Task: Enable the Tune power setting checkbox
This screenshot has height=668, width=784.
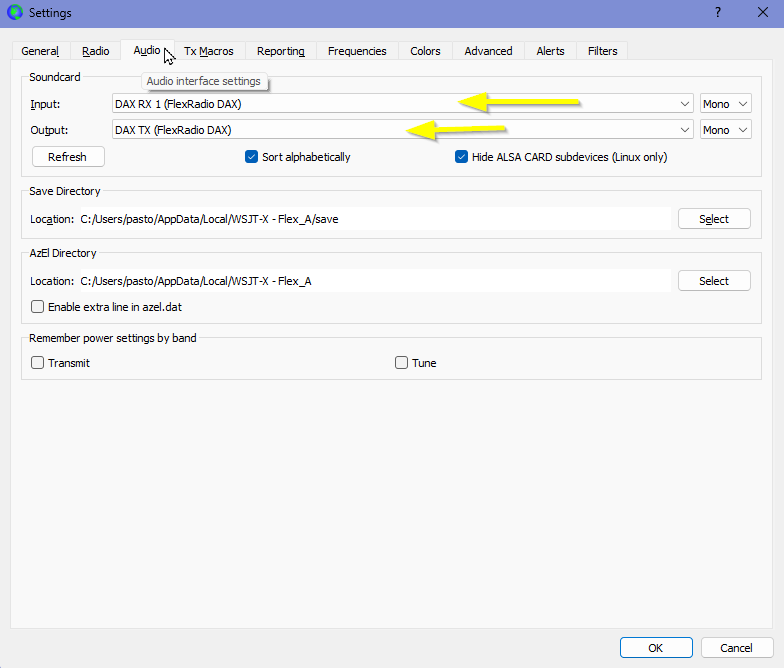Action: click(402, 363)
